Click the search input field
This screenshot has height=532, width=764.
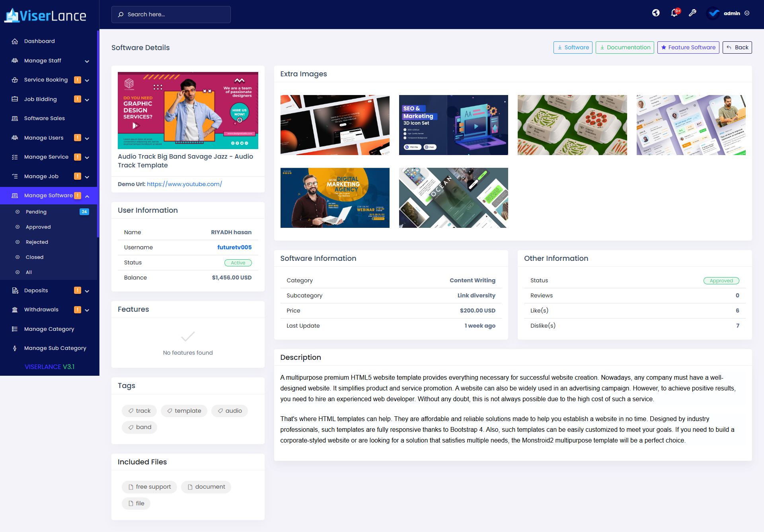(x=171, y=14)
